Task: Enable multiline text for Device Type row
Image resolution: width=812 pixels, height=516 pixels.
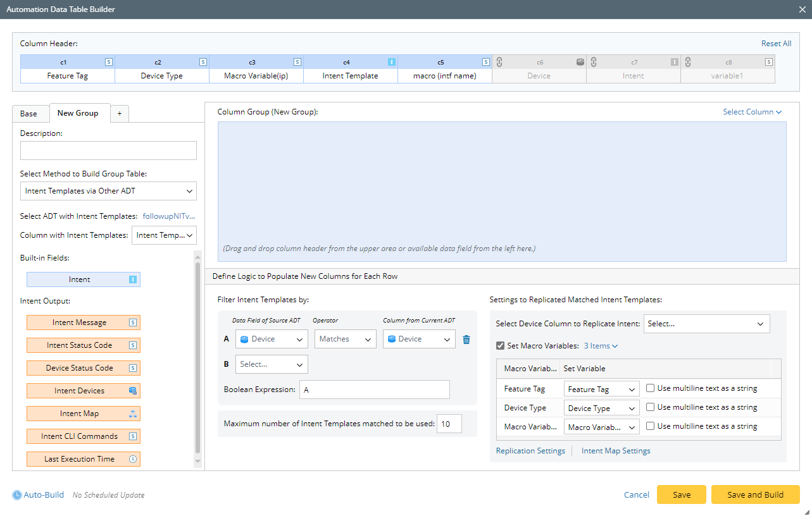Action: point(650,407)
